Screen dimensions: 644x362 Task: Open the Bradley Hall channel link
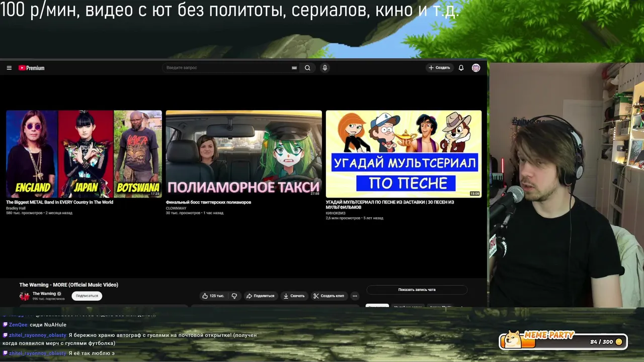16,208
